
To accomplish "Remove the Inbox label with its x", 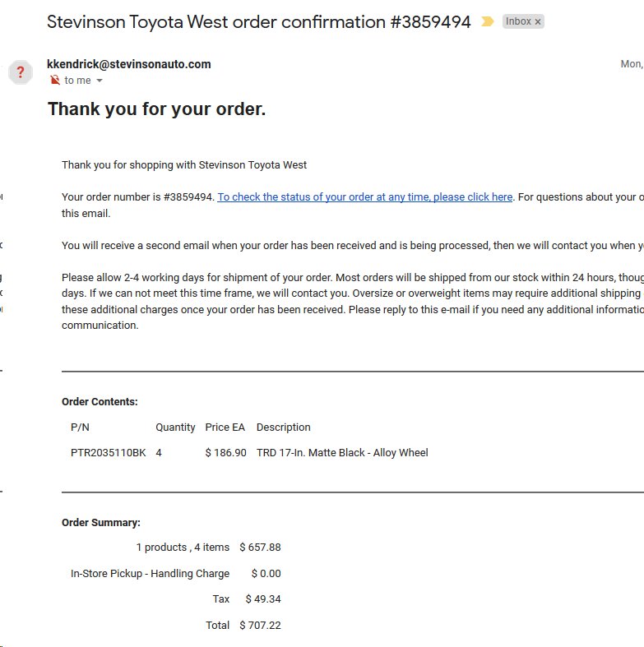I will pos(538,22).
